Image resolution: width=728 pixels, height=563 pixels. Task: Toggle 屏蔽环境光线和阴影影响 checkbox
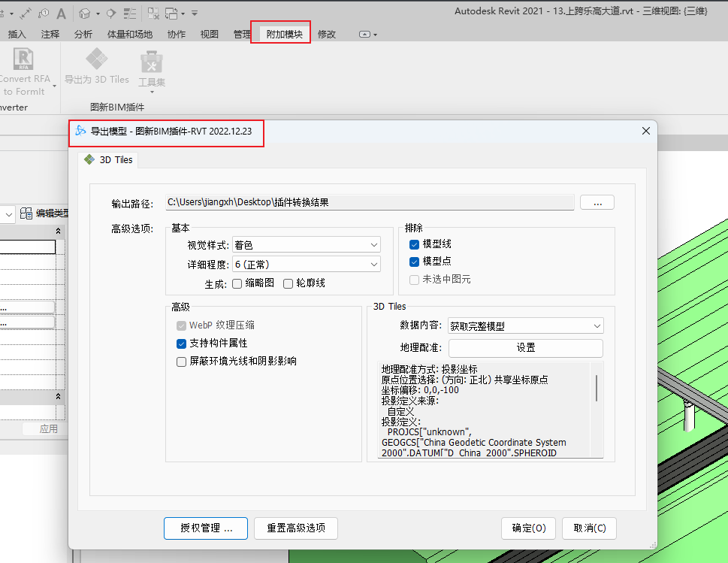point(181,362)
